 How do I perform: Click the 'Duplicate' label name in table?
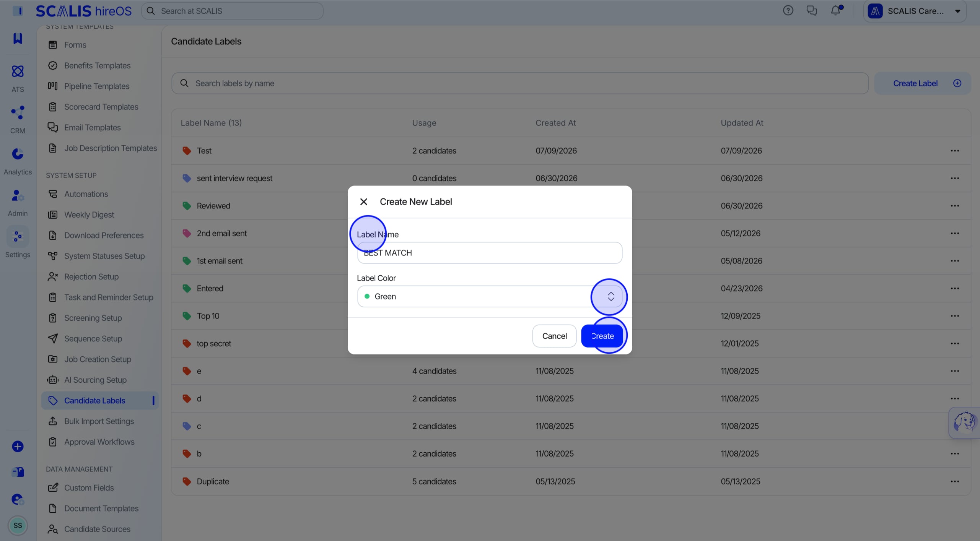tap(213, 481)
